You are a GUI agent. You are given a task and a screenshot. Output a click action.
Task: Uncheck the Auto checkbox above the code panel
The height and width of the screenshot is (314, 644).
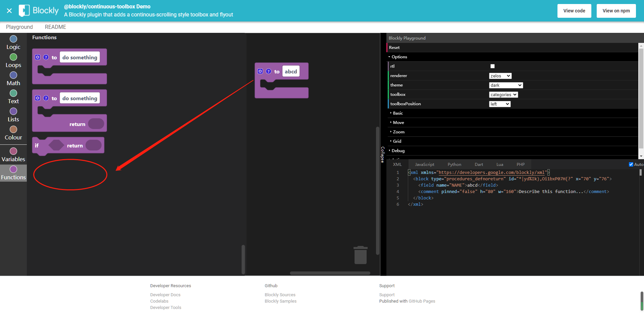[631, 164]
